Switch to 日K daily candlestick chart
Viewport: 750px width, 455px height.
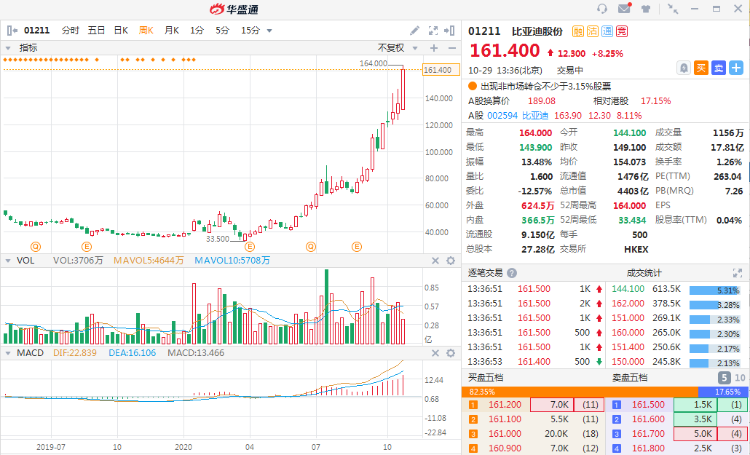(x=121, y=31)
